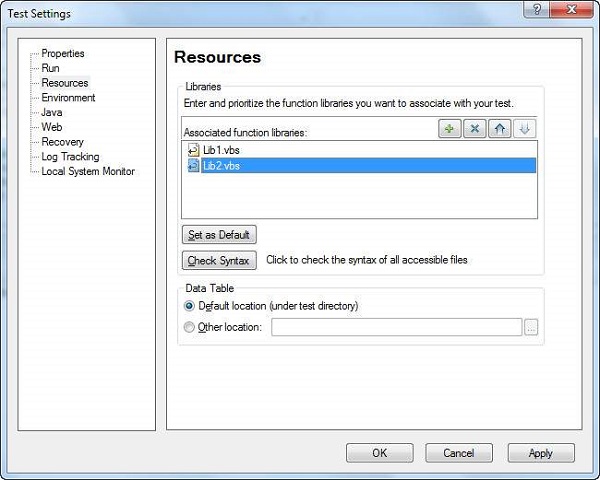Click the move library down arrow

[524, 129]
